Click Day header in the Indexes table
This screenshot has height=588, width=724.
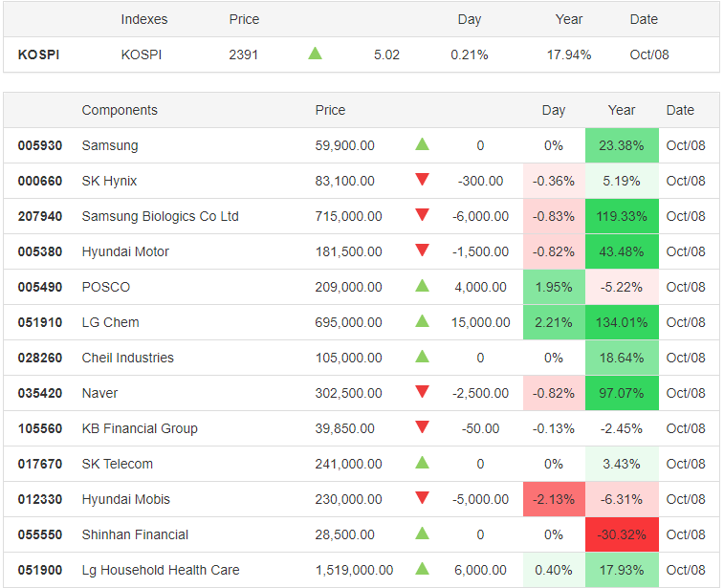click(470, 20)
